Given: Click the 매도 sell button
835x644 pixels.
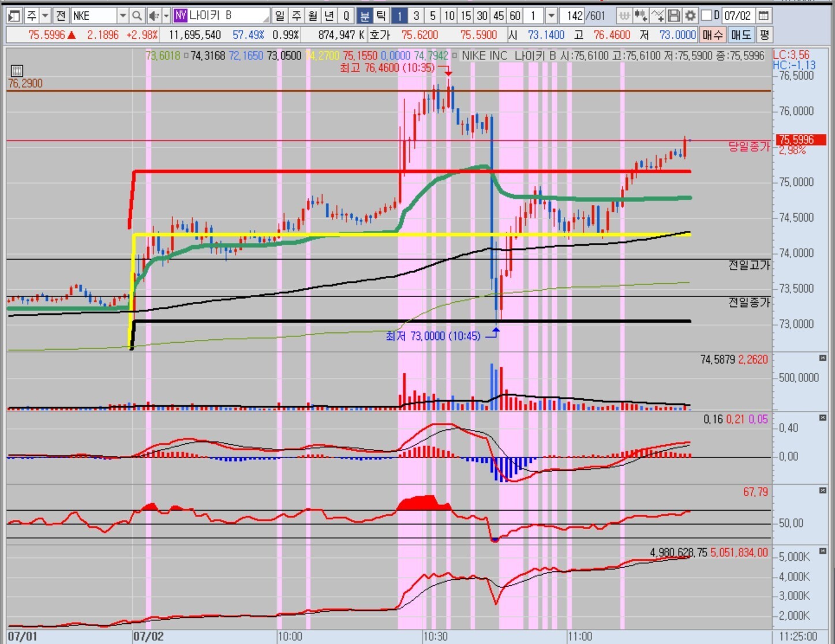Looking at the screenshot, I should [x=741, y=35].
